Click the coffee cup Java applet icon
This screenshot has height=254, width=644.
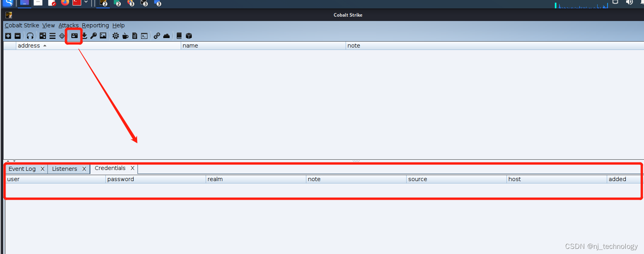click(x=125, y=36)
